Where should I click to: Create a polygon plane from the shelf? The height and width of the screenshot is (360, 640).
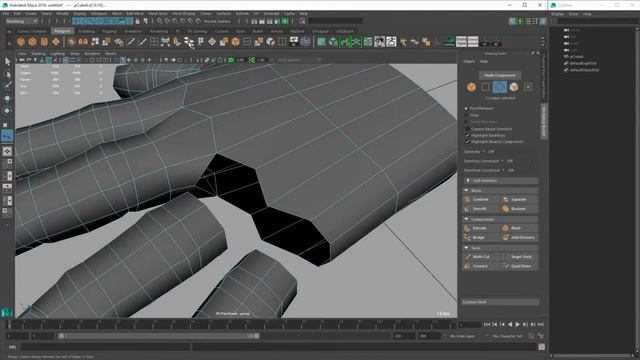pyautogui.click(x=56, y=42)
